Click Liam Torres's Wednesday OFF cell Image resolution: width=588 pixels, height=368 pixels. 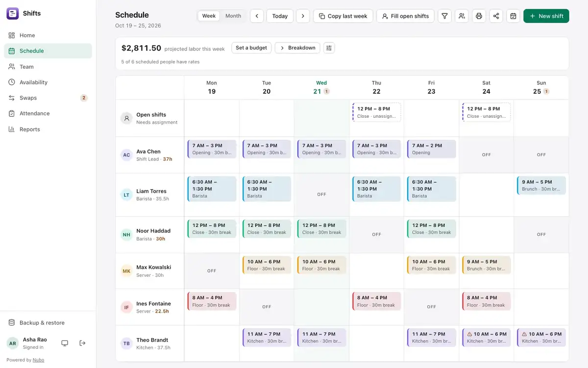click(x=321, y=194)
